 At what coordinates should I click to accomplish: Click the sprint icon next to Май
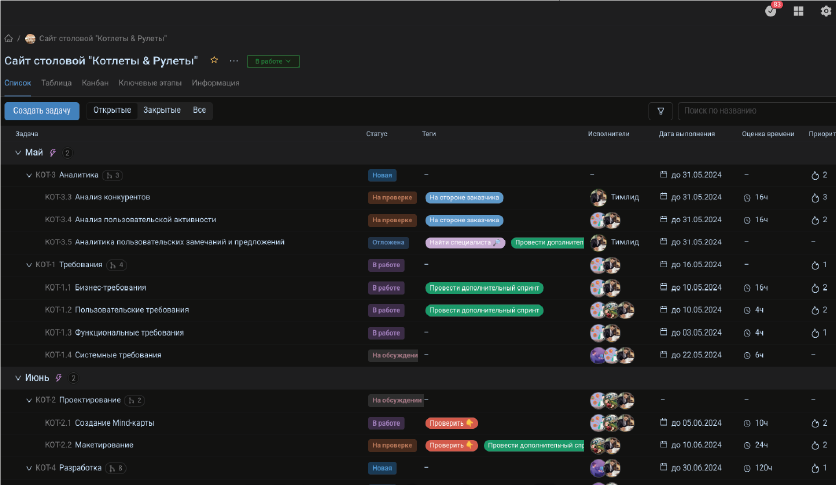coord(53,153)
